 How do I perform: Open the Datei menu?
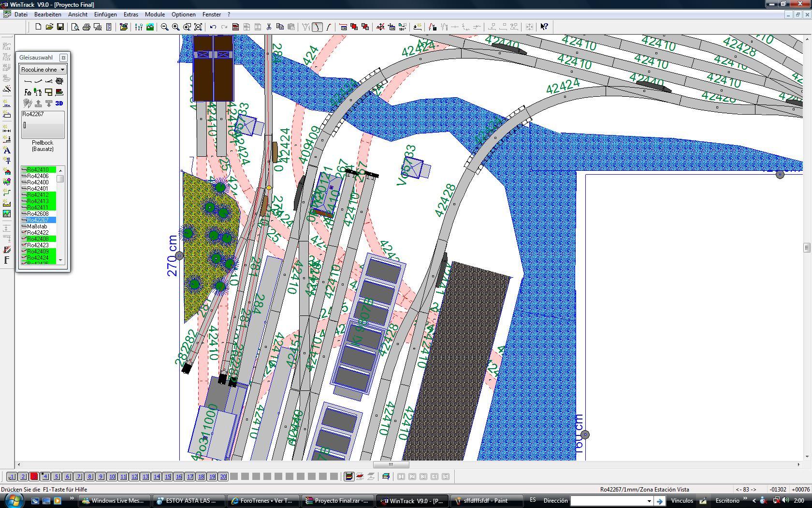tap(21, 15)
